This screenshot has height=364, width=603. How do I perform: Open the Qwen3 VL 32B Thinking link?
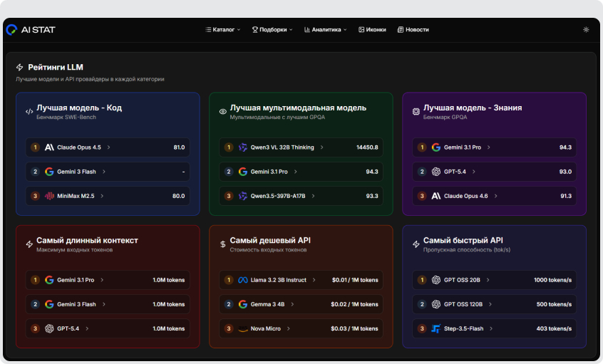pos(282,147)
